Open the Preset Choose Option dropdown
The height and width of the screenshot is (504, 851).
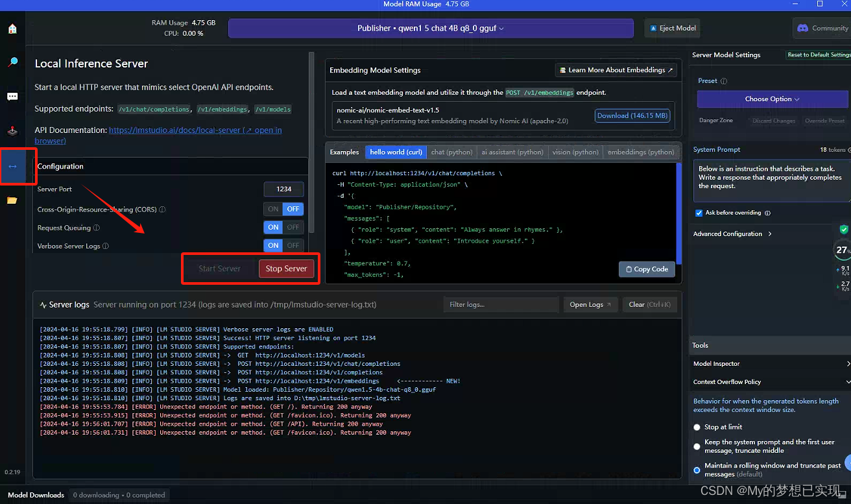[x=773, y=99]
